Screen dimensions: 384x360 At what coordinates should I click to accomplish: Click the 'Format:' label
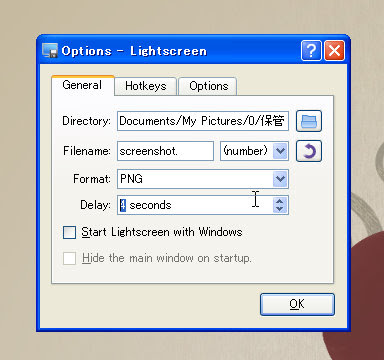point(92,179)
